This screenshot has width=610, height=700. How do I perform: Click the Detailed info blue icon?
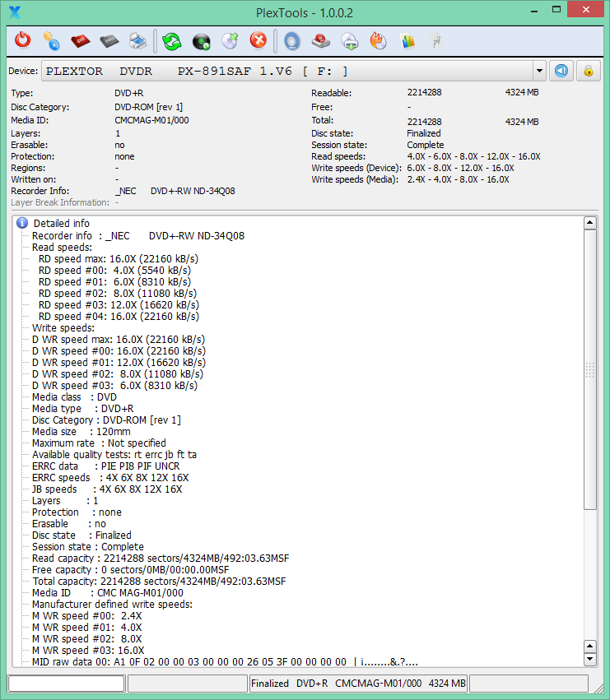(22, 223)
